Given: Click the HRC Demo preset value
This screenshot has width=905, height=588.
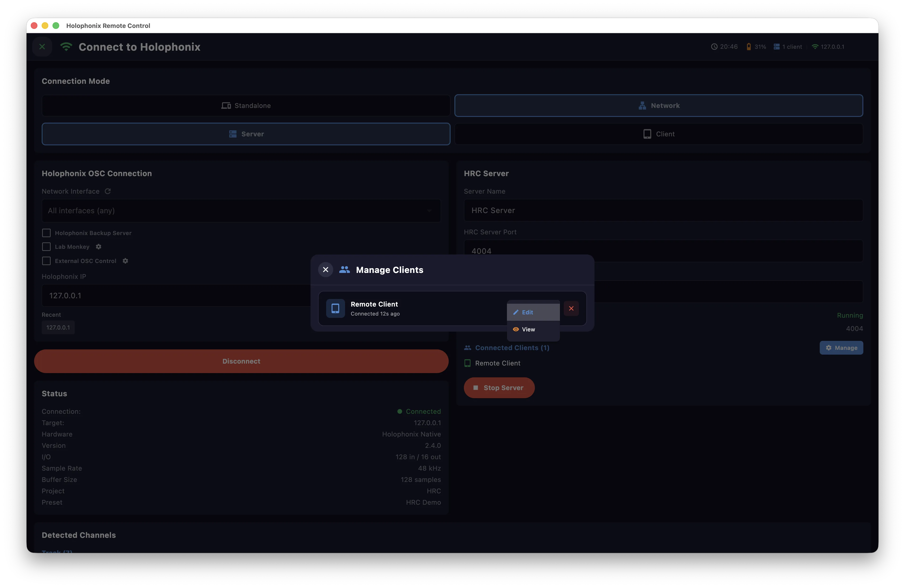Looking at the screenshot, I should click(423, 502).
